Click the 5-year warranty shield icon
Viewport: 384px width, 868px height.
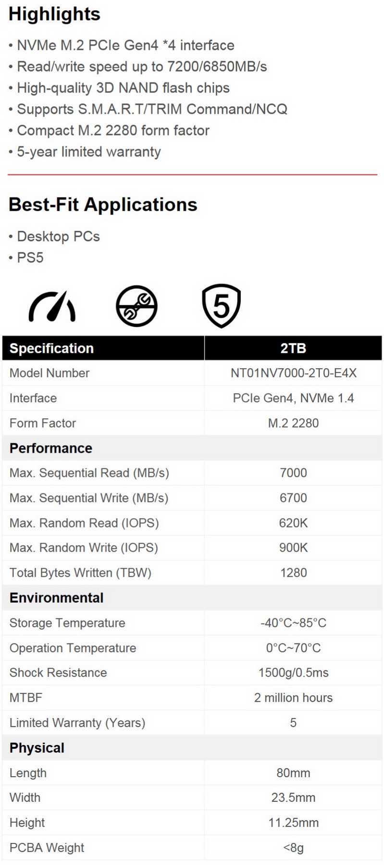coord(221,306)
